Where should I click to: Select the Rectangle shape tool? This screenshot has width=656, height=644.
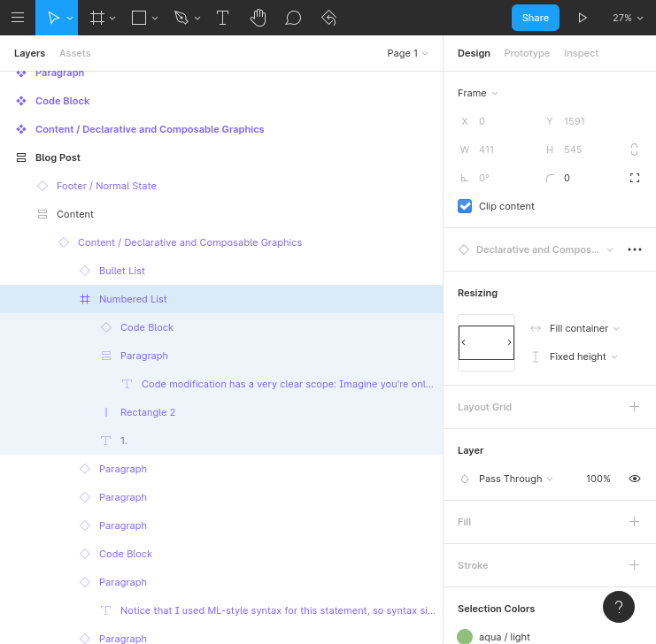click(x=139, y=18)
